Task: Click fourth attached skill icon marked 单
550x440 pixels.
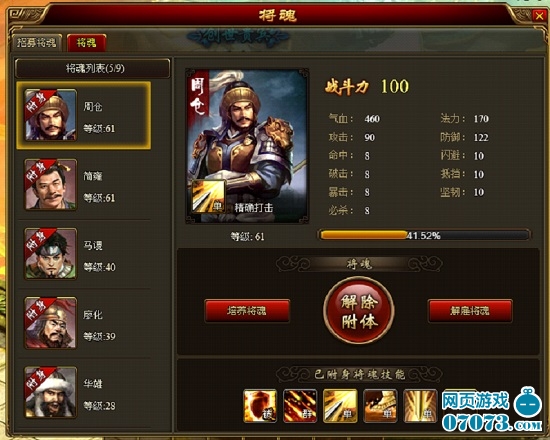Action: click(380, 405)
